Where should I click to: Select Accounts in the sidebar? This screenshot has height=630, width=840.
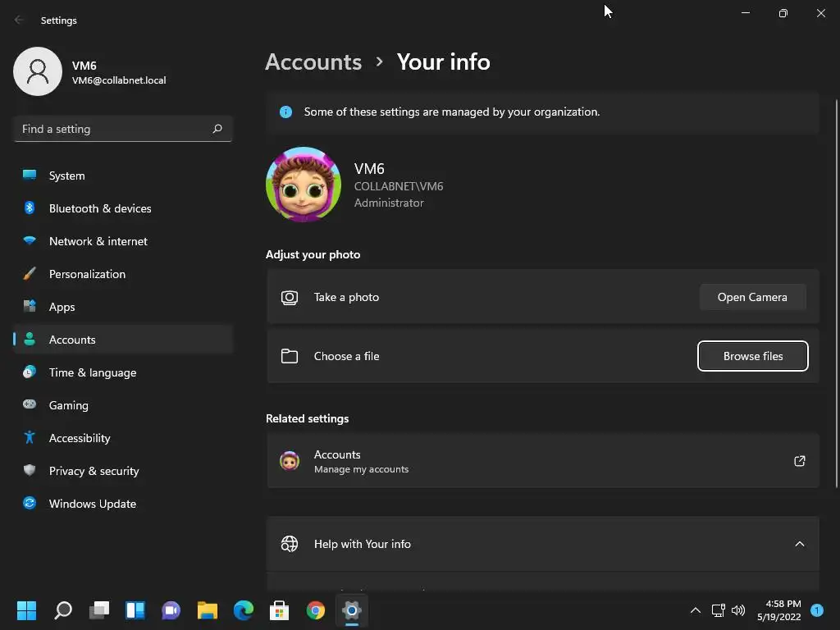(x=123, y=340)
